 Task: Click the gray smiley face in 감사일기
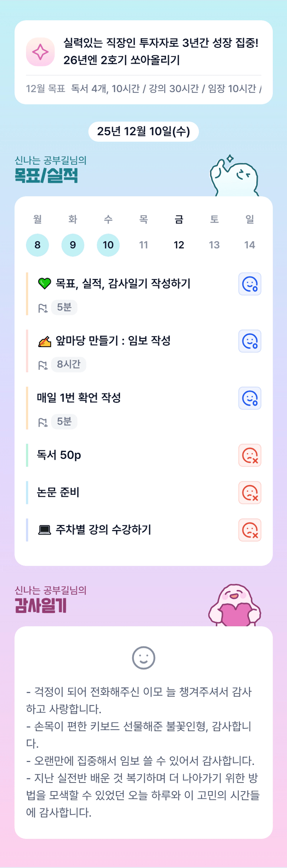click(x=143, y=657)
